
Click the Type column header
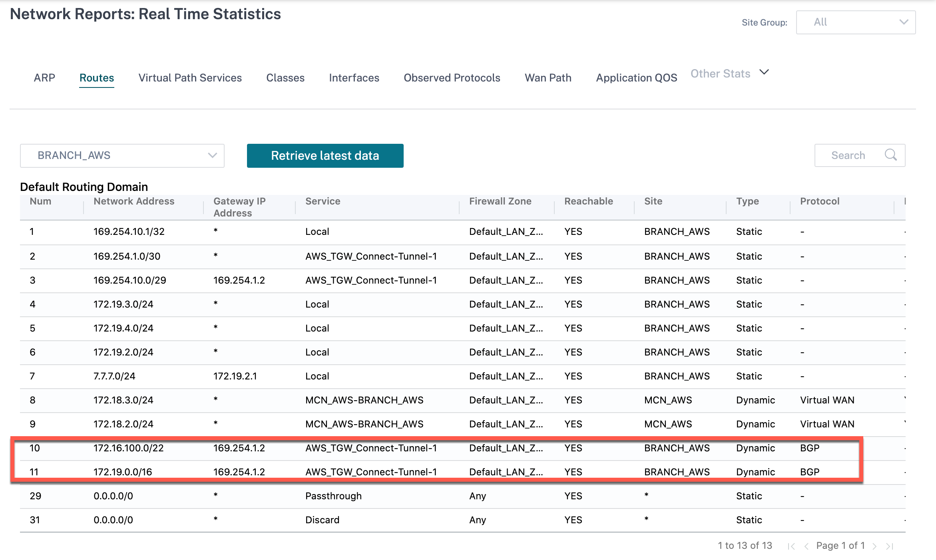pos(747,201)
